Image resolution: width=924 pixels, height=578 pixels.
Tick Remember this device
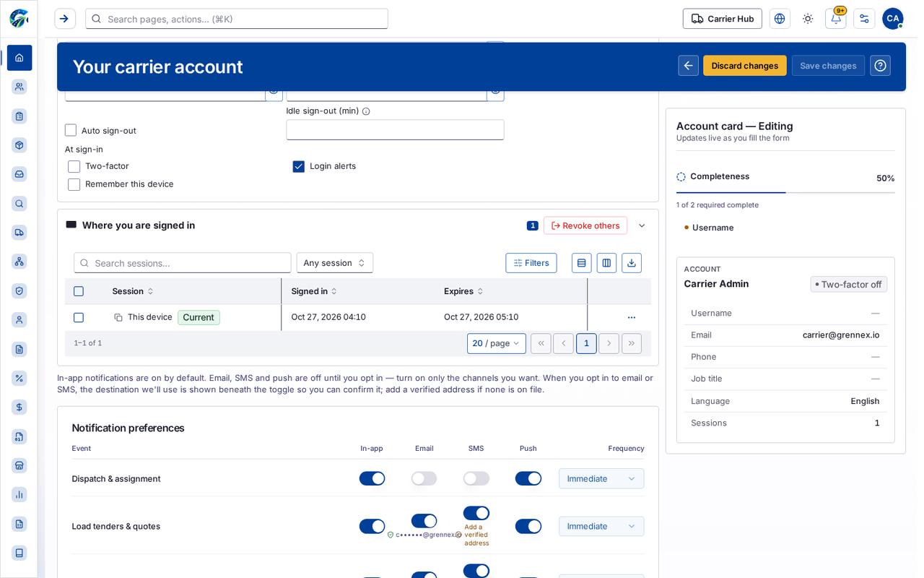pos(74,185)
